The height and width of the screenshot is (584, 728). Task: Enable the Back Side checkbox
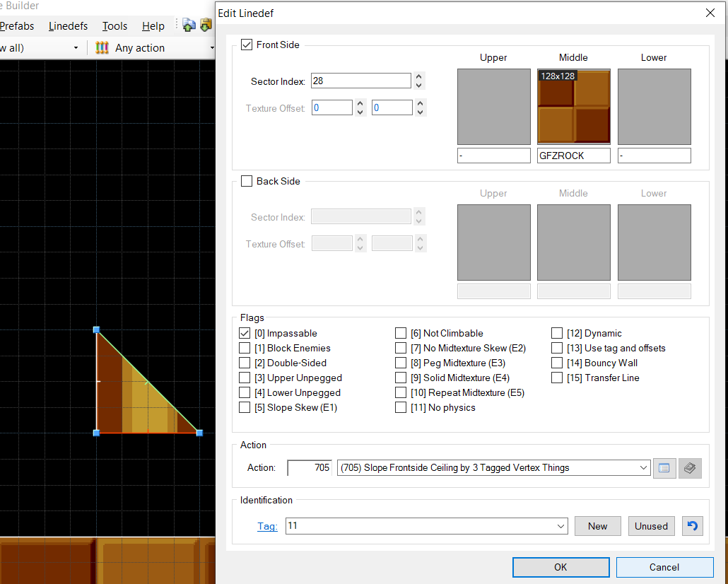coord(247,181)
